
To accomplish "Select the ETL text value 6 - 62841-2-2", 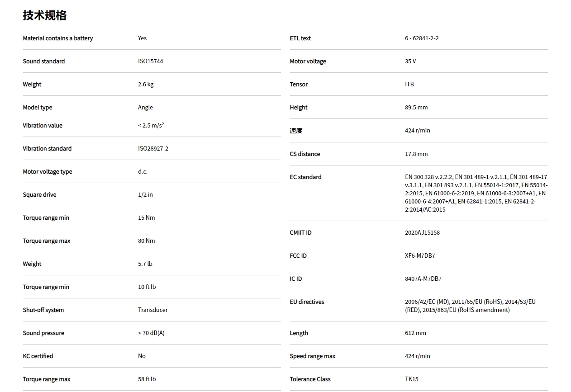I will click(422, 38).
